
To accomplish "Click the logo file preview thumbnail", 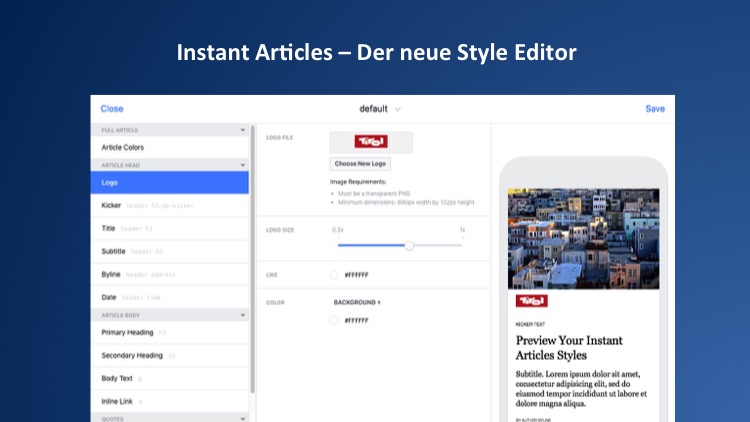I will [x=370, y=141].
